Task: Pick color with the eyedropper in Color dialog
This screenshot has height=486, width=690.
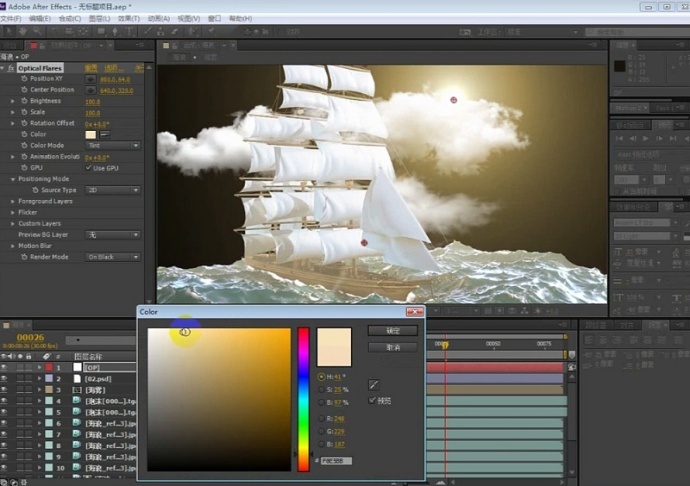Action: pos(373,384)
